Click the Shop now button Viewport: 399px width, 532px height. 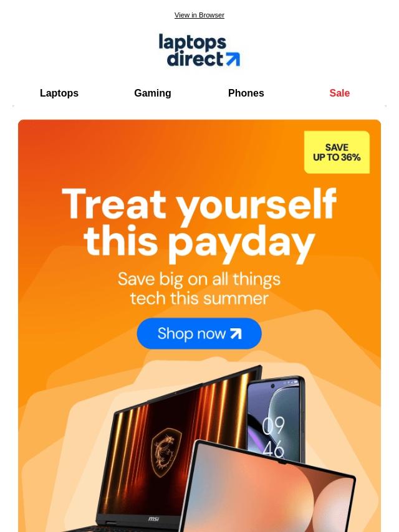pos(199,333)
